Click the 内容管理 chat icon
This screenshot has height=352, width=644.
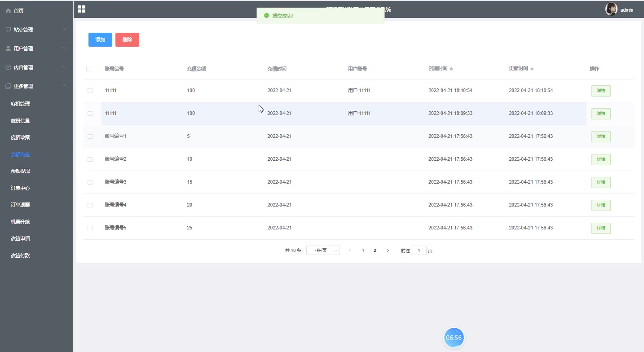(x=8, y=67)
